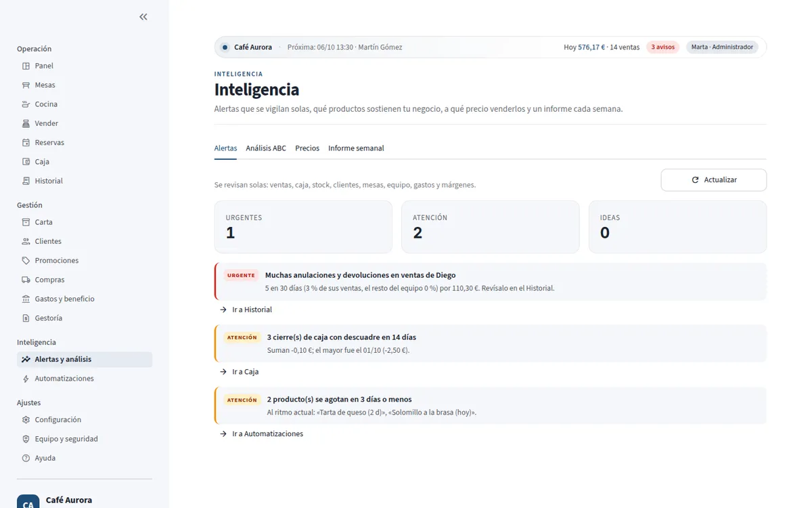Select Alertas y análisis in the sidebar
Screen dimensions: 812x508
point(85,360)
